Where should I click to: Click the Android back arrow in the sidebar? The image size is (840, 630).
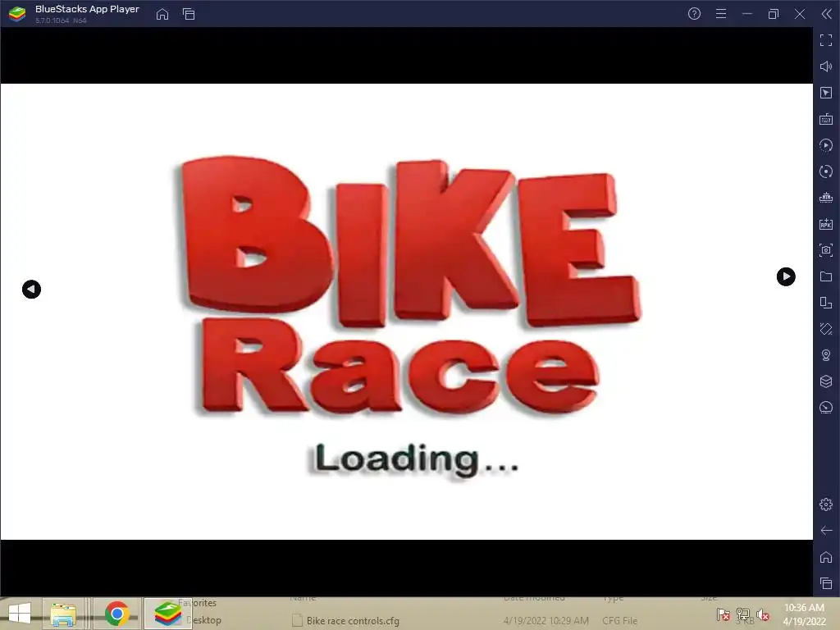826,531
